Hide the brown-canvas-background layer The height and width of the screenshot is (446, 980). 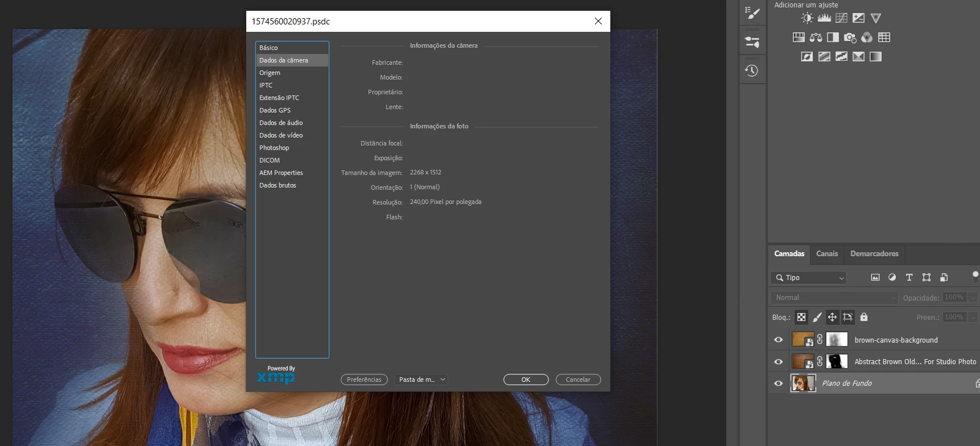coord(779,340)
